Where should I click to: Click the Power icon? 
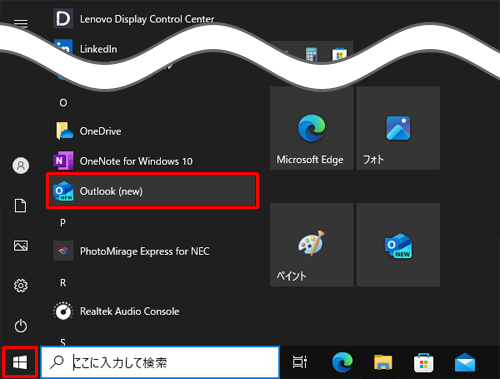tap(21, 326)
